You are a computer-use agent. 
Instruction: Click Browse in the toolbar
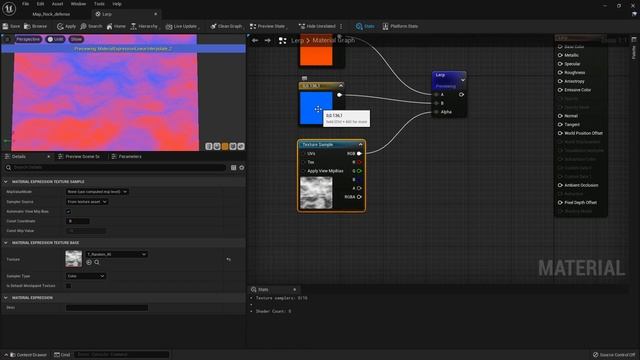(x=36, y=26)
